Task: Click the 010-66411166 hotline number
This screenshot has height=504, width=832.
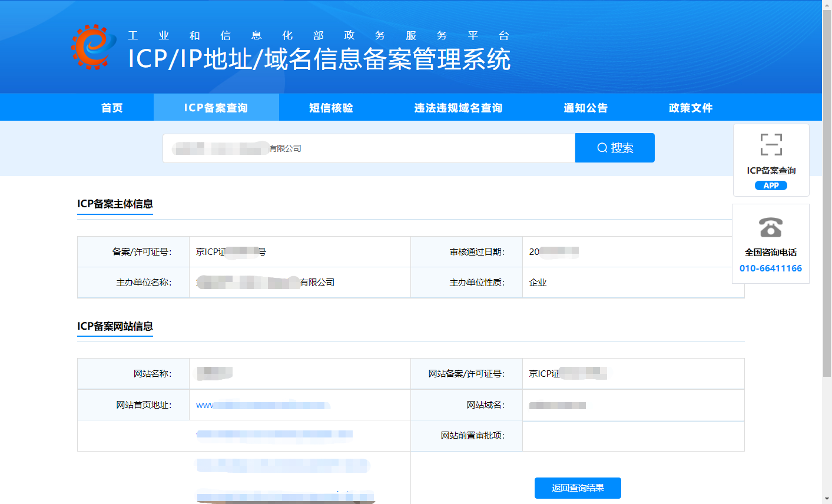Action: (x=770, y=268)
